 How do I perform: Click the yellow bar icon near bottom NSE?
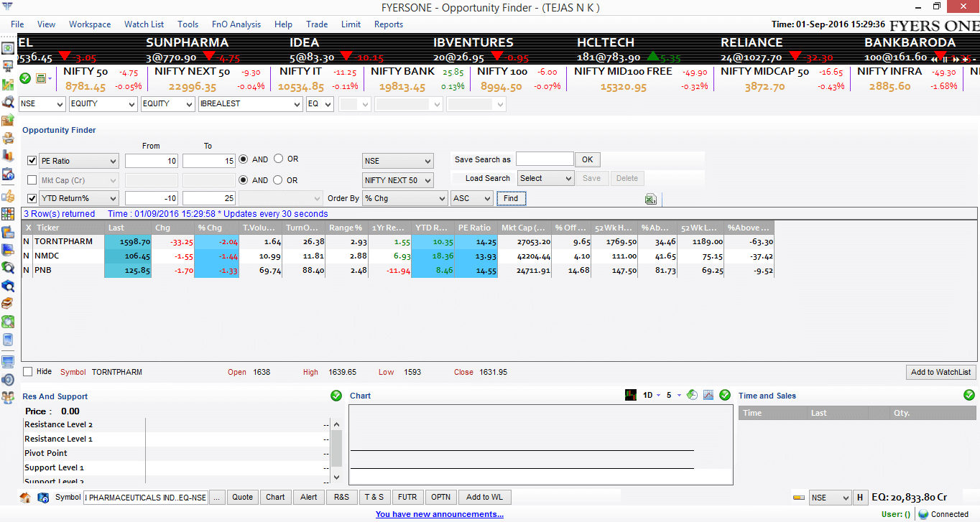[x=798, y=497]
